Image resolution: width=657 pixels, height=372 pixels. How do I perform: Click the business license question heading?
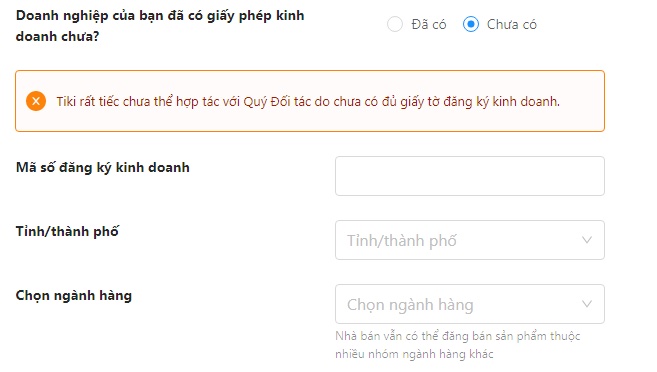[x=160, y=26]
